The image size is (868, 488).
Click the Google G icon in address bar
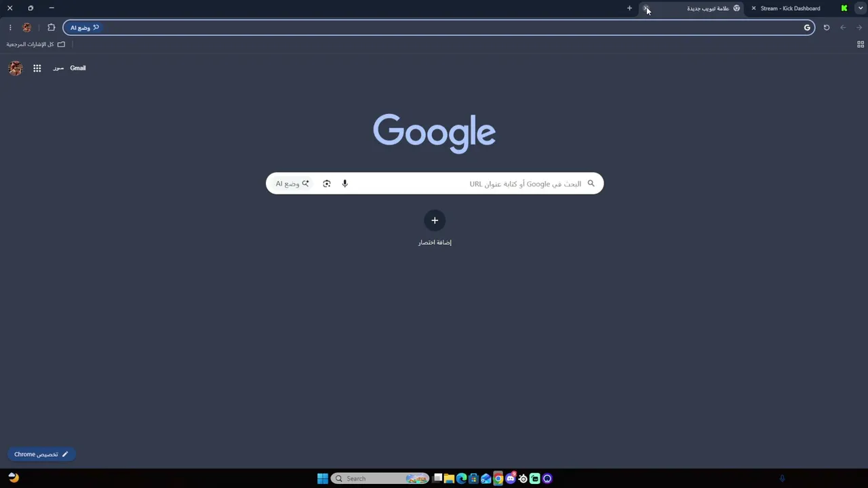point(807,28)
